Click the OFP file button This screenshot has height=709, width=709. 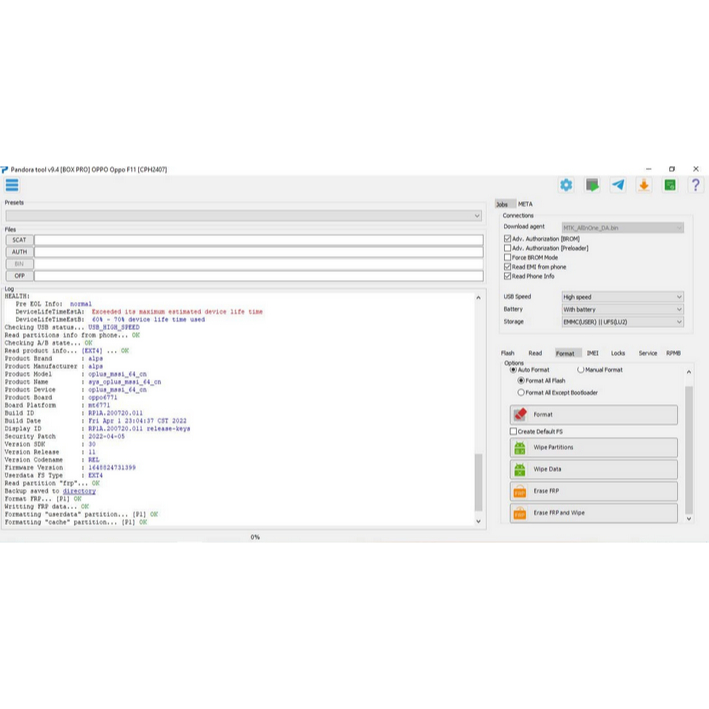tap(19, 276)
